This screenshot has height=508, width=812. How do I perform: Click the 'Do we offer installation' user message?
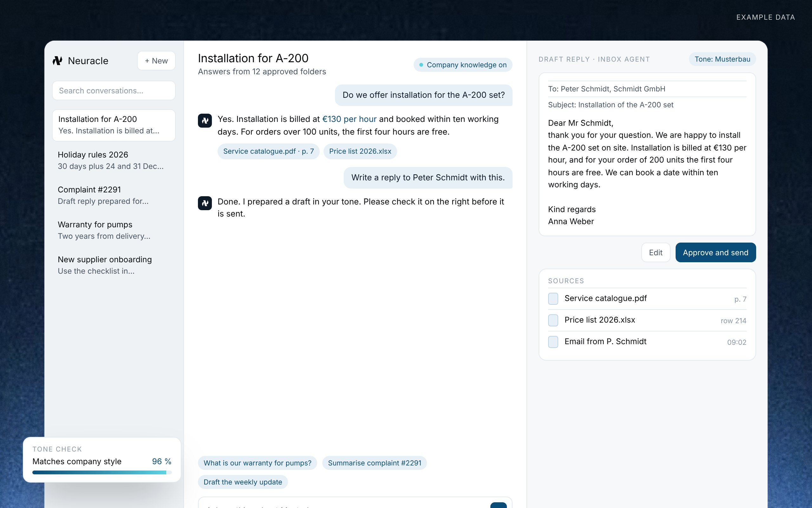(x=423, y=95)
